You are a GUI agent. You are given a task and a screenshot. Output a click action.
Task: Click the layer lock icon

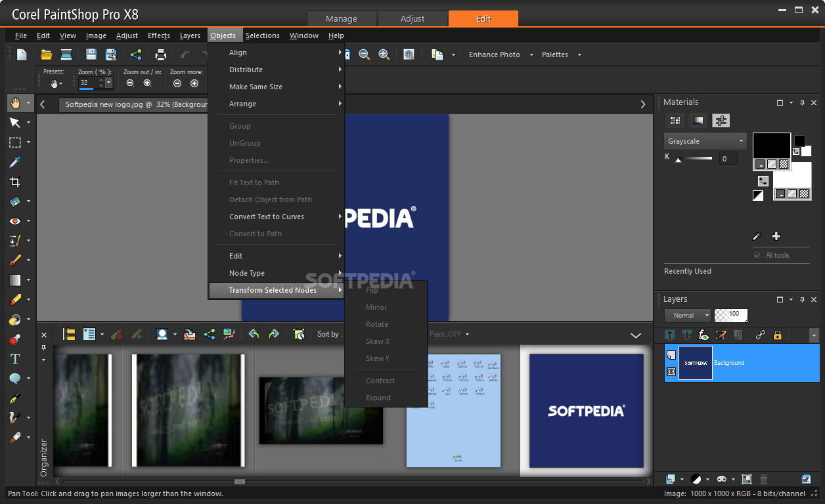778,335
